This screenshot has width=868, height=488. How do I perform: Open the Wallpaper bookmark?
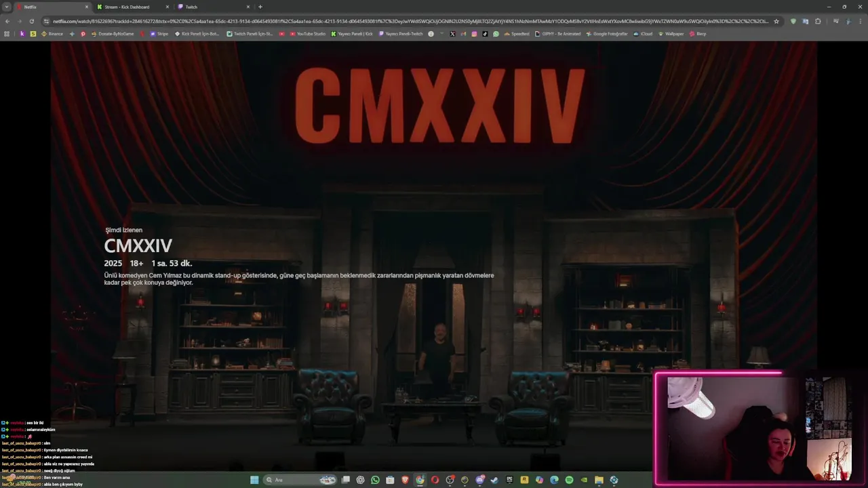coord(671,33)
